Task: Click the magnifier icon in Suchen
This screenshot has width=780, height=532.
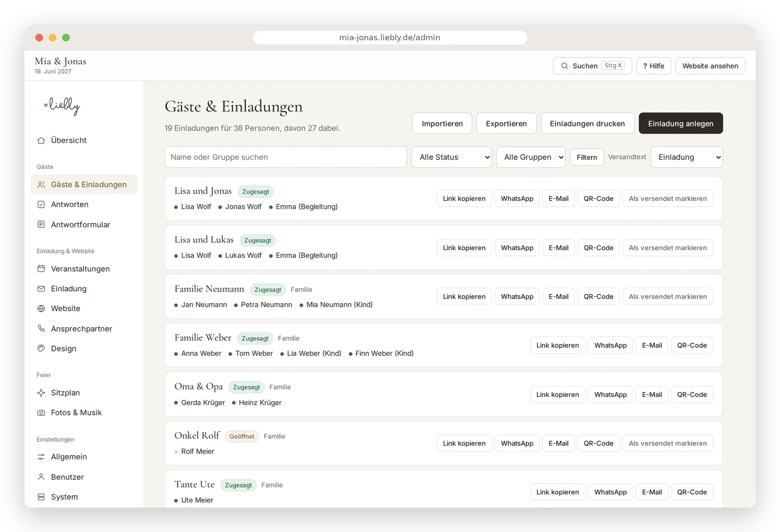Action: (x=565, y=66)
